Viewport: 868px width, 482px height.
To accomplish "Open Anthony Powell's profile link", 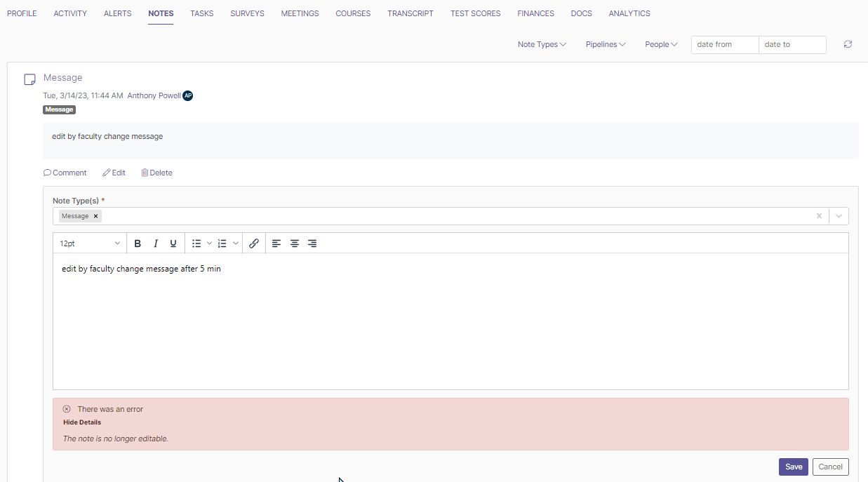I will pos(154,95).
